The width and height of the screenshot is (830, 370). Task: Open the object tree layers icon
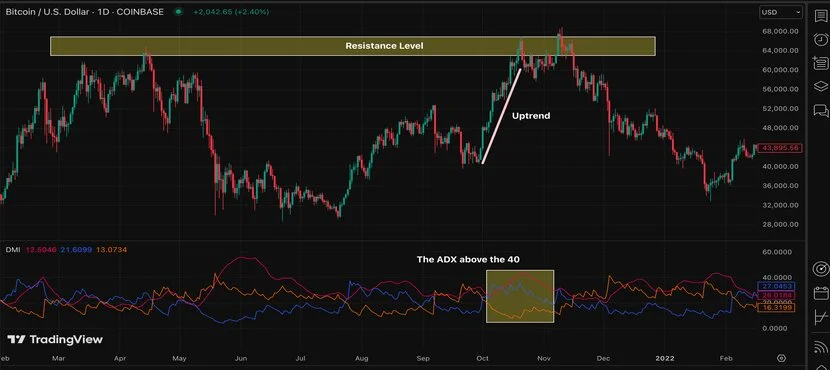click(x=820, y=86)
